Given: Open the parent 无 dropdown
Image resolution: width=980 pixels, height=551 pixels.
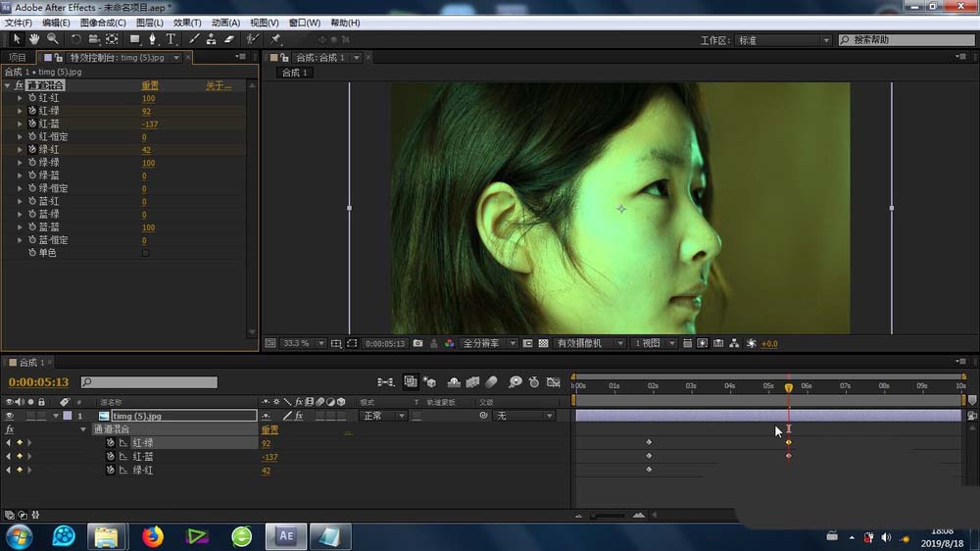Looking at the screenshot, I should pos(523,416).
